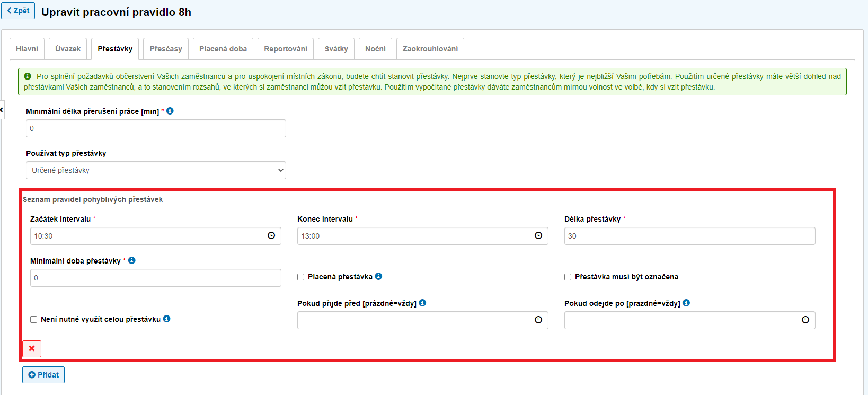Screen dimensions: 868x395
Task: Expand the collapsed sidebar arrow on left edge
Action: 2,110
